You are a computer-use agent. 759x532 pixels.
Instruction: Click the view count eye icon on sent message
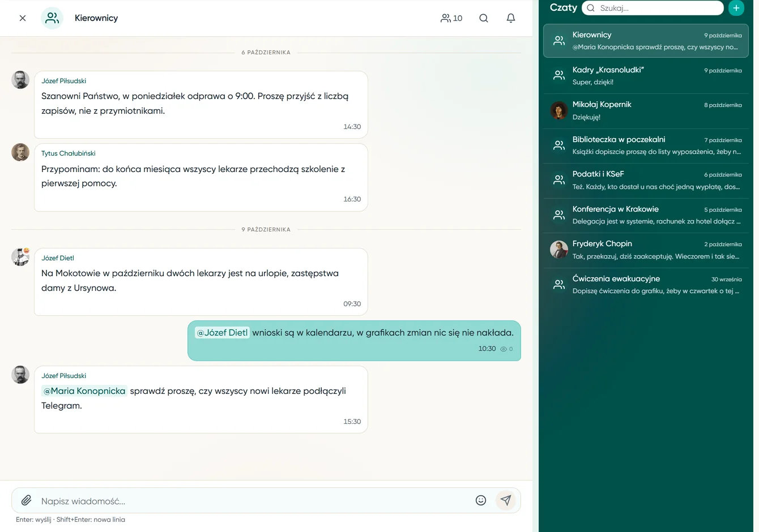tap(504, 349)
